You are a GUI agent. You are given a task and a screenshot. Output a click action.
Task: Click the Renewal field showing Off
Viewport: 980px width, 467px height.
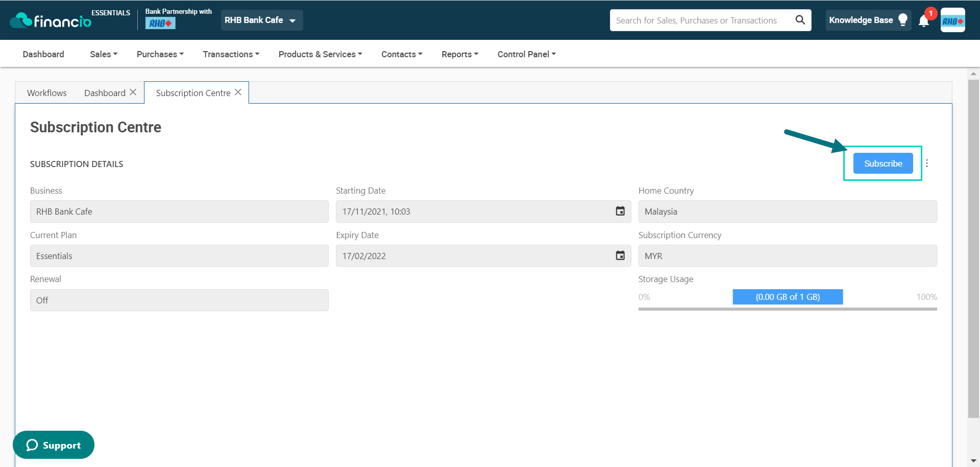(x=179, y=300)
